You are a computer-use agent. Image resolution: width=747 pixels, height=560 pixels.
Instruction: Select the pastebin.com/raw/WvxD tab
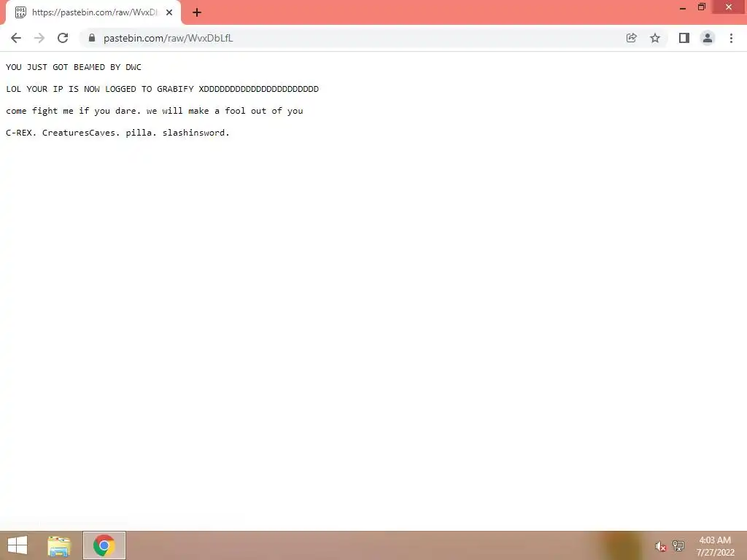pyautogui.click(x=93, y=12)
